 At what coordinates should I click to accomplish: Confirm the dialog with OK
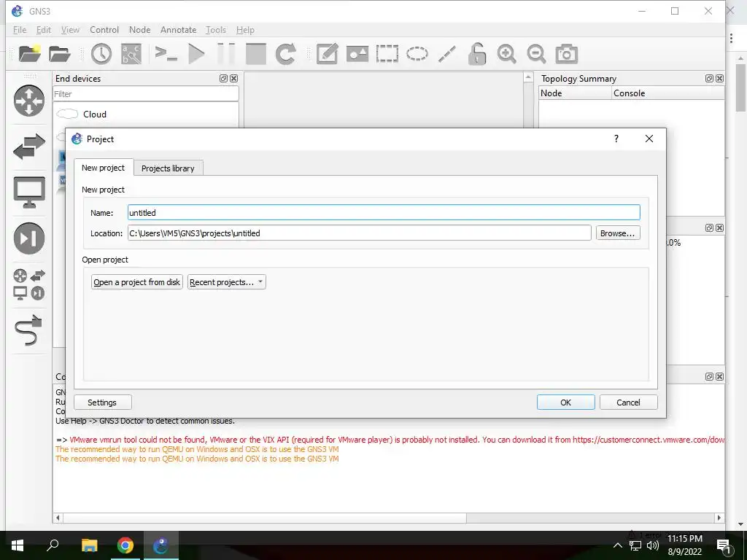click(x=565, y=402)
